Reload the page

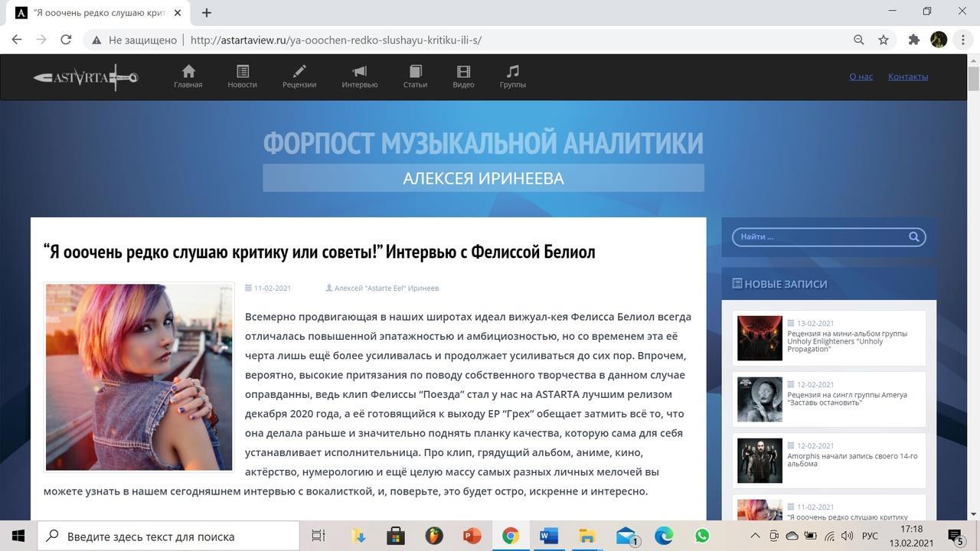[x=66, y=40]
